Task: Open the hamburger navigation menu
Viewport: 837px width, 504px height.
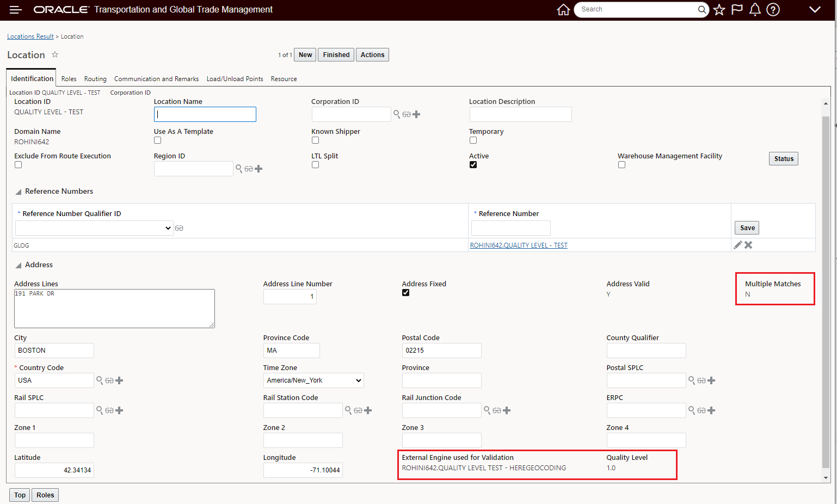Action: 15,10
